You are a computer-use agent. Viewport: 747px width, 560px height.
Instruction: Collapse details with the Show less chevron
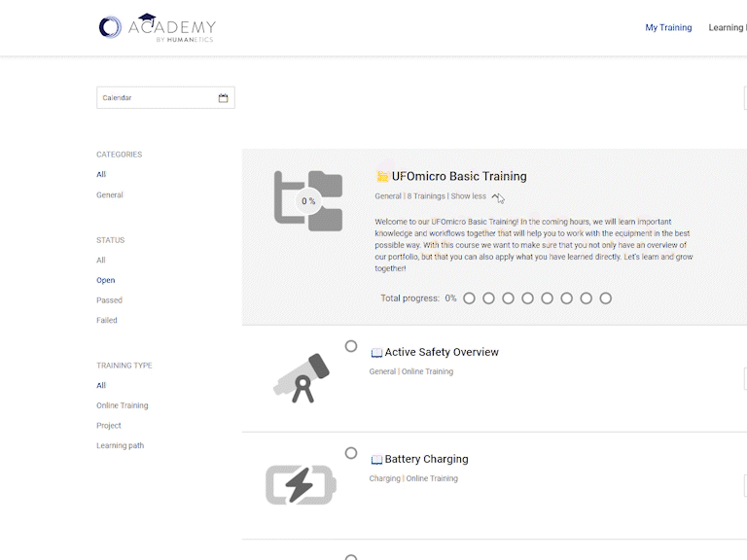(x=496, y=196)
